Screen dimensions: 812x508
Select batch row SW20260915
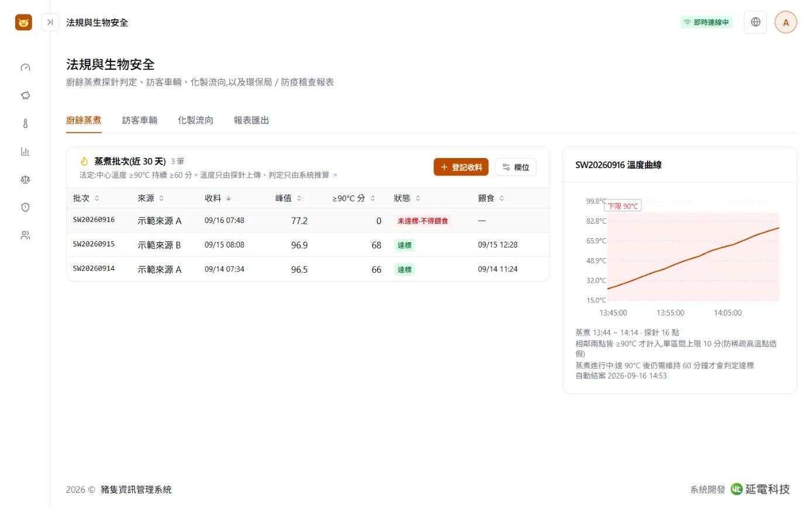308,245
